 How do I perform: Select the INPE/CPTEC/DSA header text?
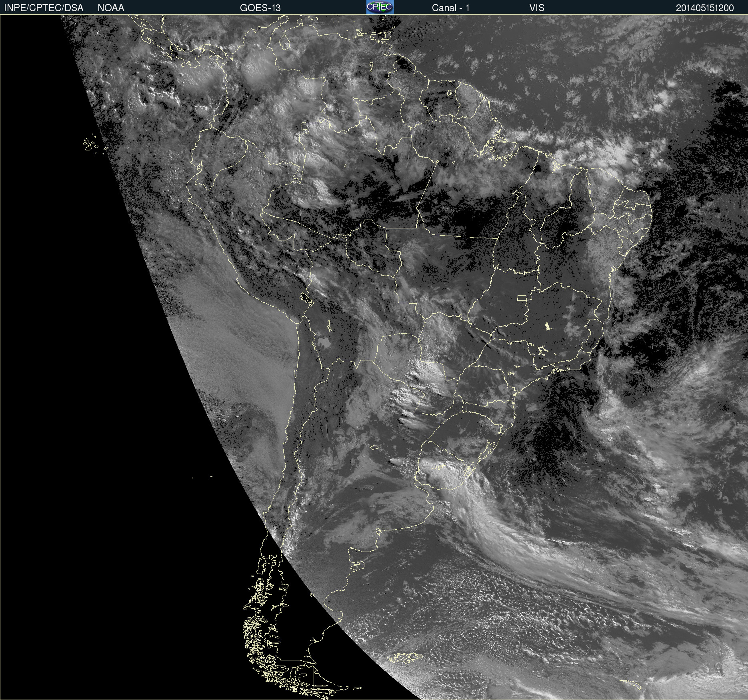[x=44, y=8]
